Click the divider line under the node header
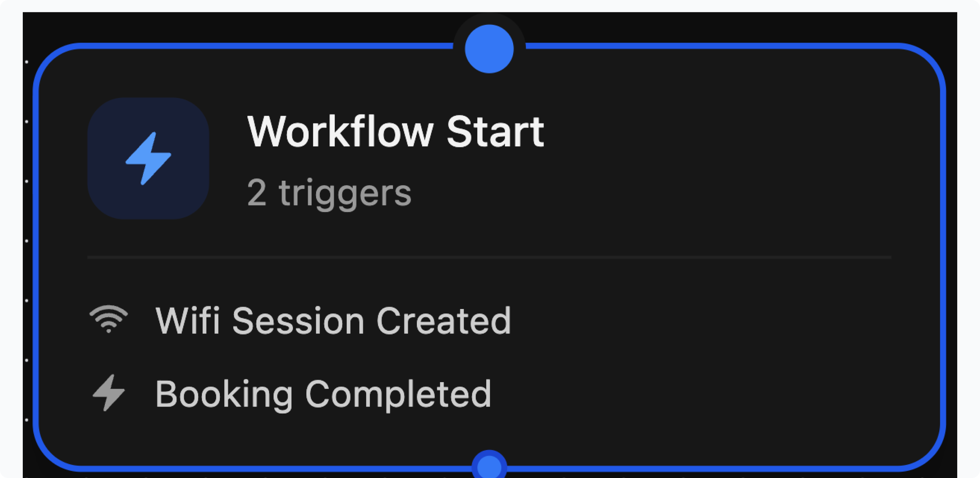The width and height of the screenshot is (980, 478). pyautogui.click(x=489, y=257)
